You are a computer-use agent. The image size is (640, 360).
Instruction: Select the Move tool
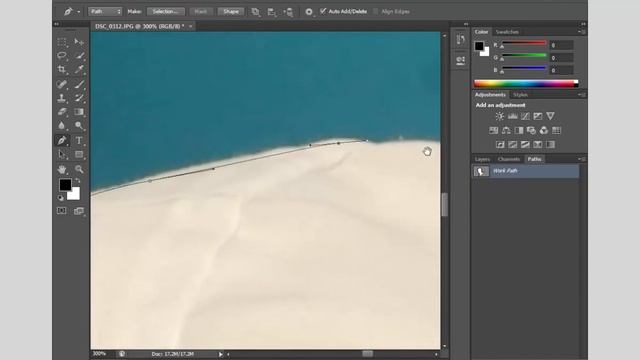[x=79, y=42]
